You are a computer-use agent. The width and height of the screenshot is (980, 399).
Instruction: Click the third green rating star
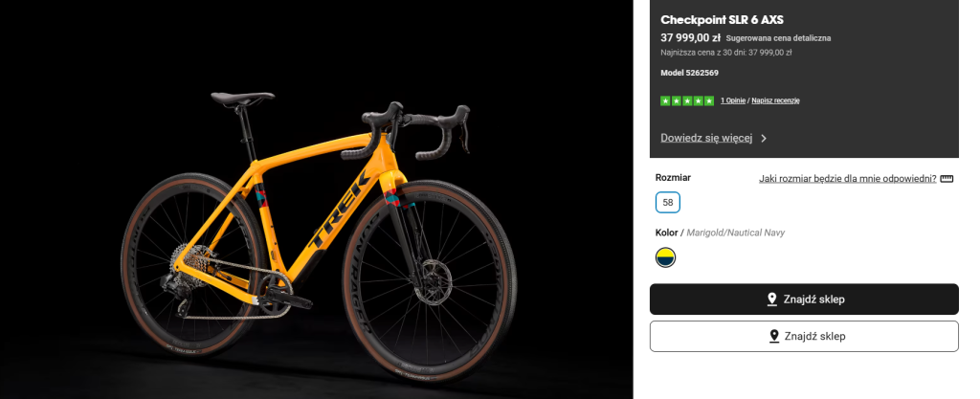click(x=687, y=100)
